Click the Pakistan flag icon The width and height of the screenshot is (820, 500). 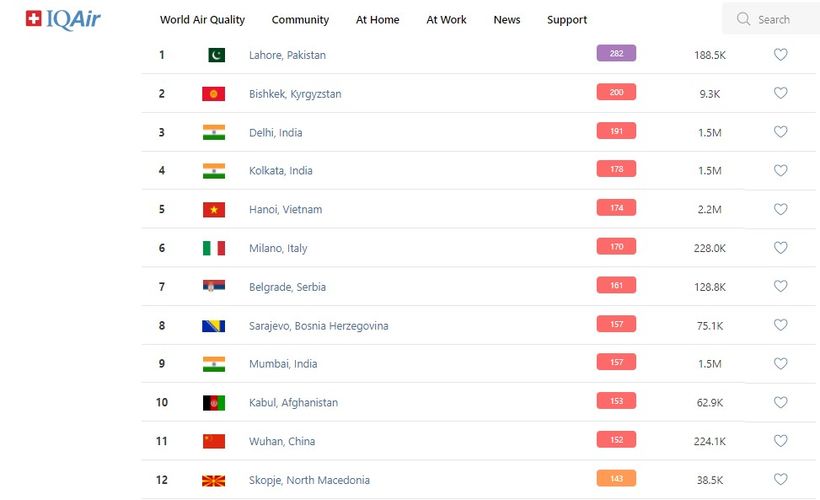tap(216, 55)
